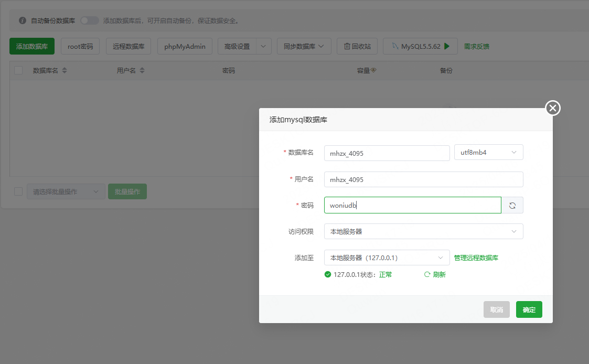Check the checkbox next to 批量操作 selector
589x364 pixels.
click(x=18, y=191)
